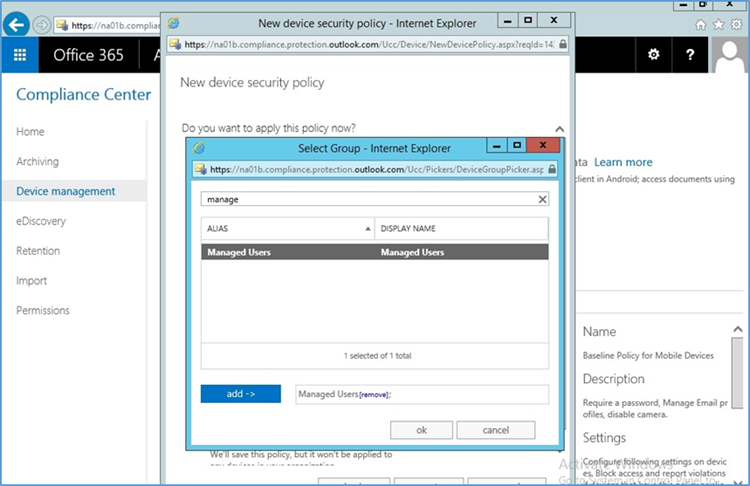The width and height of the screenshot is (750, 486).
Task: Remove Managed Users via [remove] link
Action: pos(374,395)
